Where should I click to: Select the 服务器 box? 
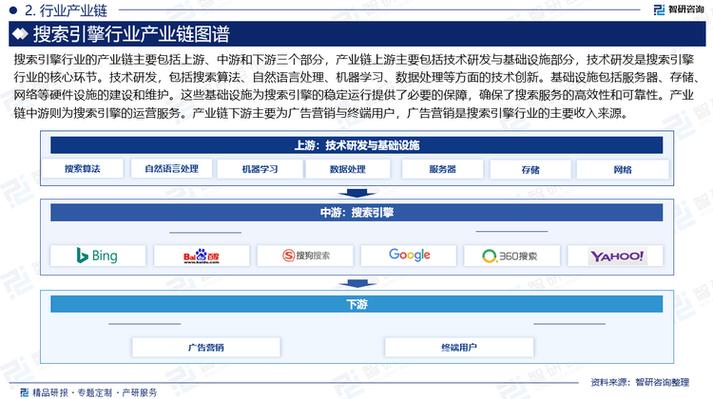[x=442, y=169]
